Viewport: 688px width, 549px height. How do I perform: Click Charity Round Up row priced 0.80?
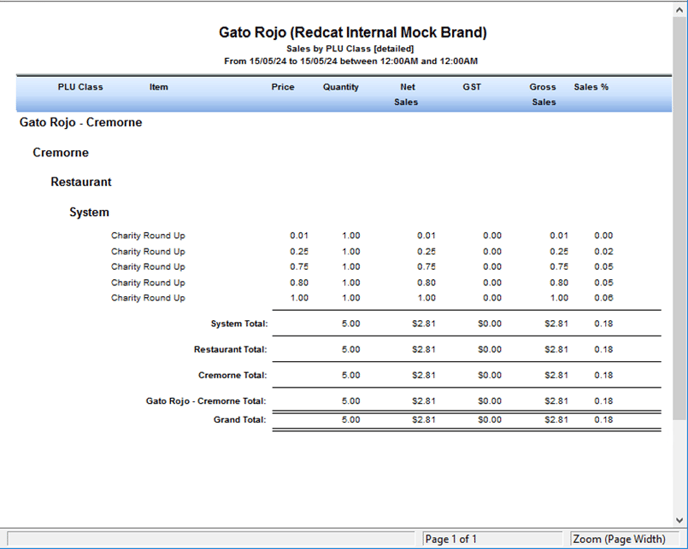tap(362, 283)
